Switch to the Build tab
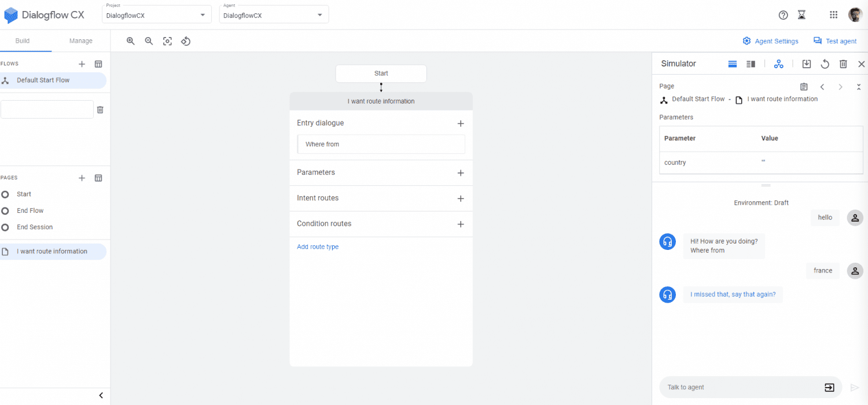 tap(22, 41)
